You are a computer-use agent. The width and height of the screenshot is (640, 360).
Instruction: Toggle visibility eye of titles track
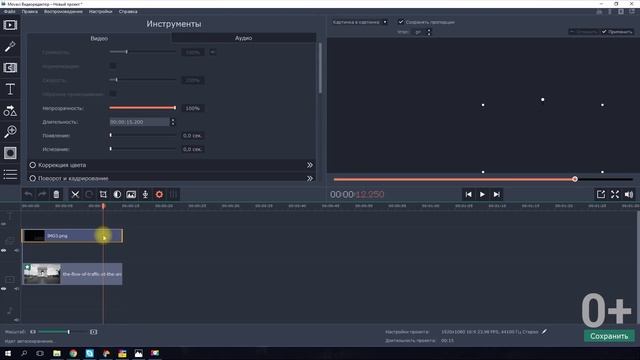click(x=4, y=224)
